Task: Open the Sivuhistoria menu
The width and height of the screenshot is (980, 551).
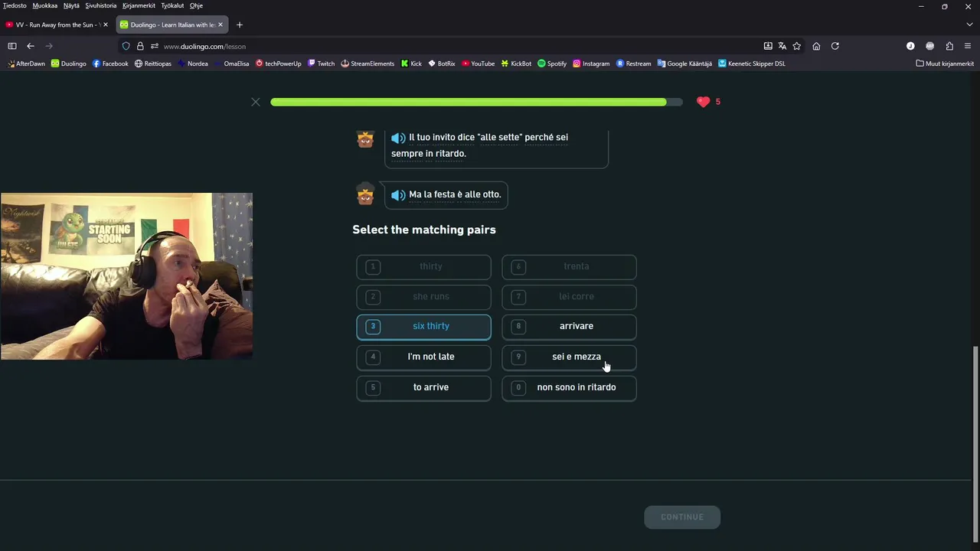Action: (101, 5)
